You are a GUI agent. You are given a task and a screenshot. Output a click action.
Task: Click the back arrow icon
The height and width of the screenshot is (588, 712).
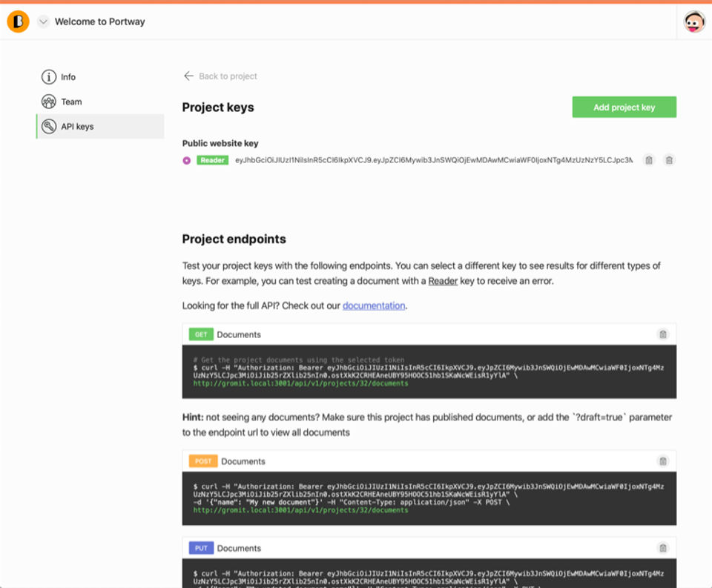click(x=189, y=76)
